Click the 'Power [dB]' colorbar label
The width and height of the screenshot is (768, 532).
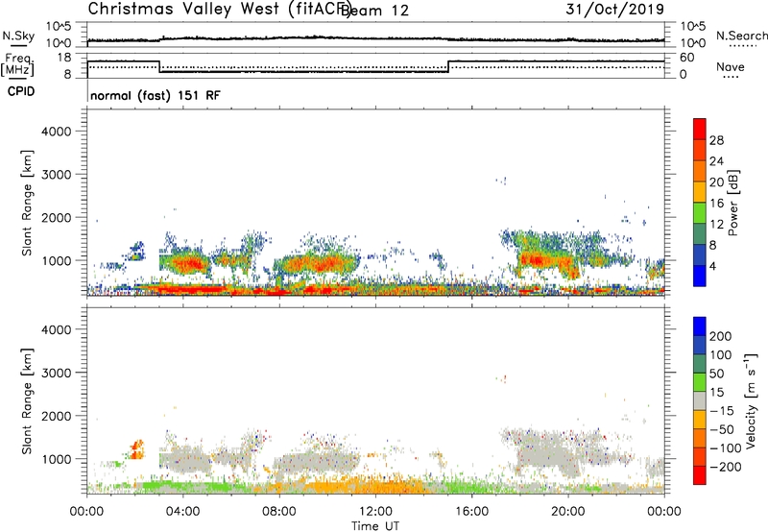coord(732,203)
